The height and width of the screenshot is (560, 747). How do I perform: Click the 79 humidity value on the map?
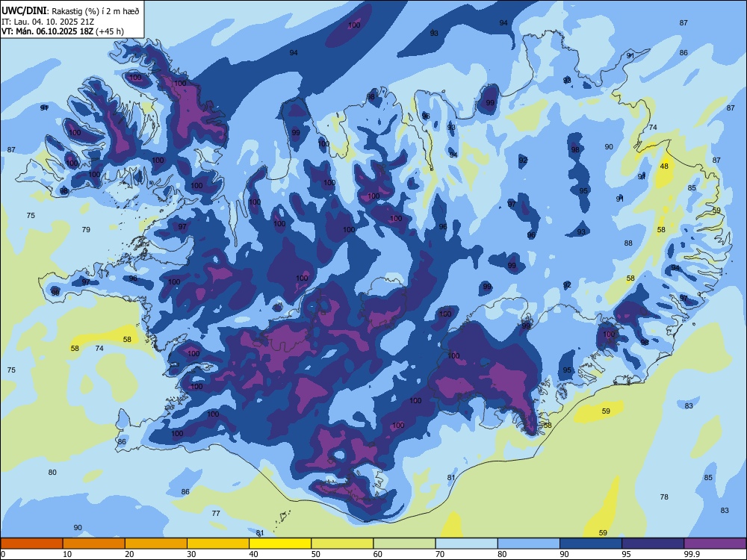tap(86, 229)
